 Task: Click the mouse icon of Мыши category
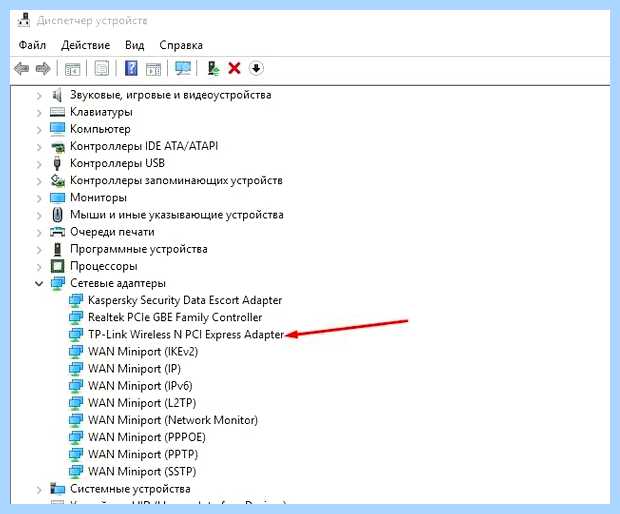point(57,215)
